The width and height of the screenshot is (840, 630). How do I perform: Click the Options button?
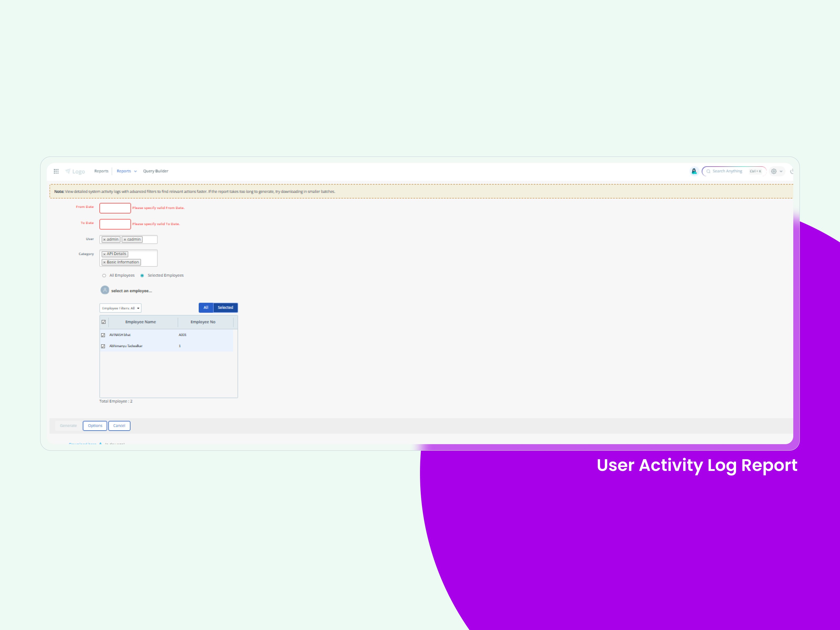95,426
